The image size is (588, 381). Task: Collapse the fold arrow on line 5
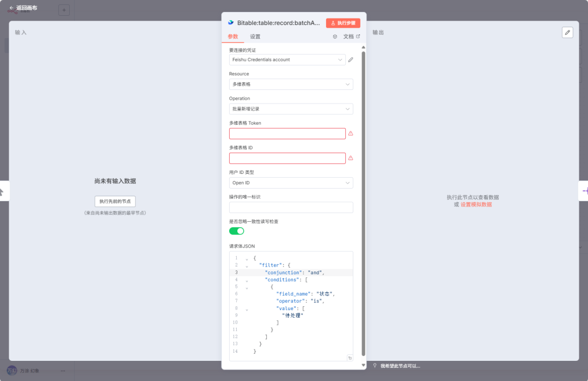pyautogui.click(x=247, y=288)
